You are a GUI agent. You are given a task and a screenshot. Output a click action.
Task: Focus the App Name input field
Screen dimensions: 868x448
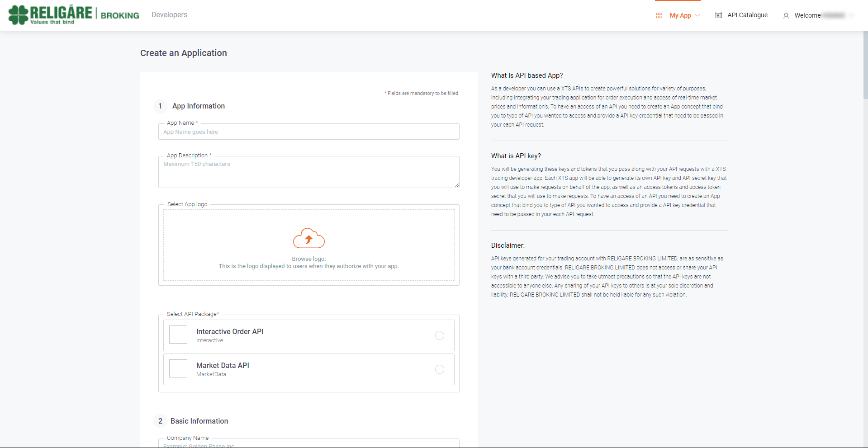coord(309,132)
